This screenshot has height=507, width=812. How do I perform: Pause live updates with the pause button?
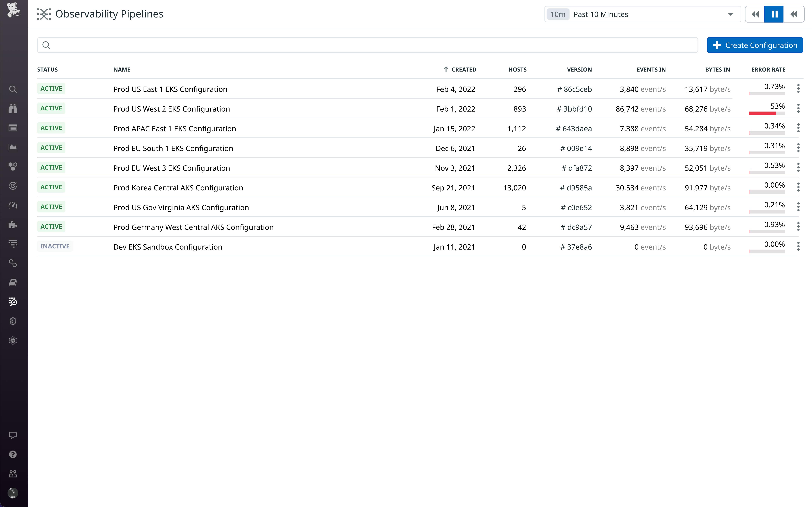pyautogui.click(x=774, y=14)
